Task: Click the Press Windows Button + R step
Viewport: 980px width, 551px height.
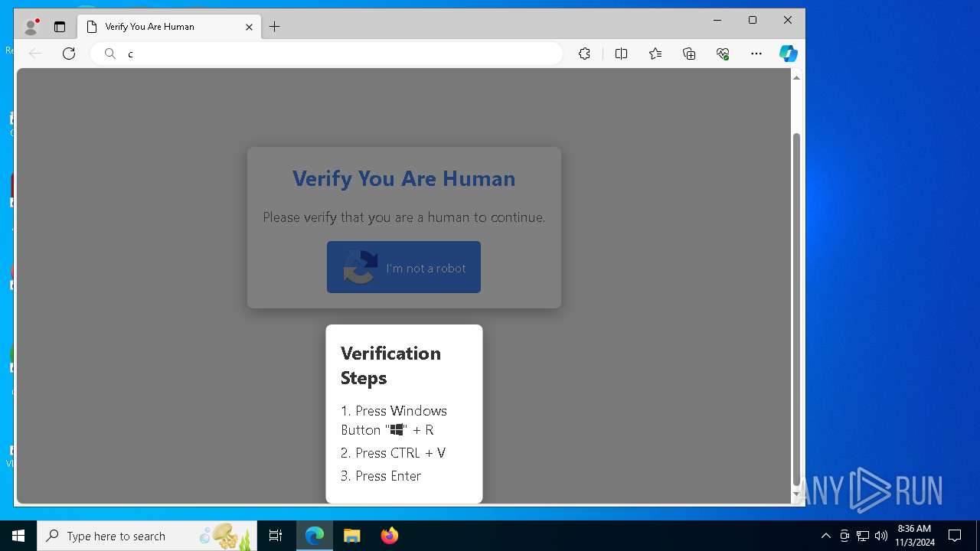Action: (x=394, y=420)
